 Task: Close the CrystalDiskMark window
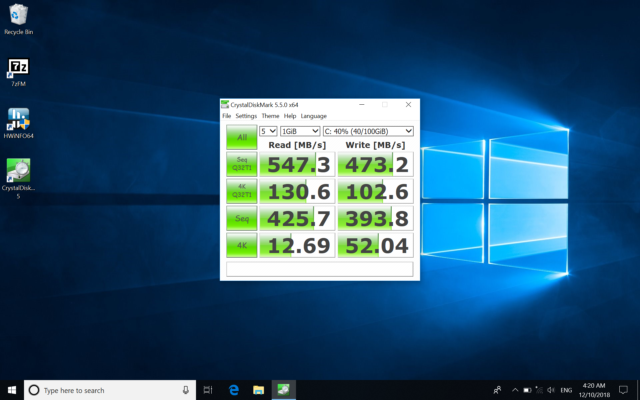(408, 105)
